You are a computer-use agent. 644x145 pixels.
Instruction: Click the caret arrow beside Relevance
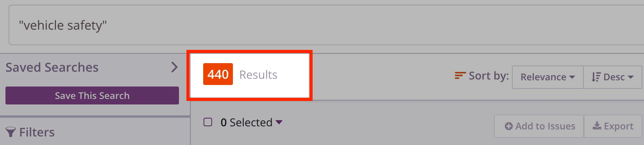tap(572, 77)
